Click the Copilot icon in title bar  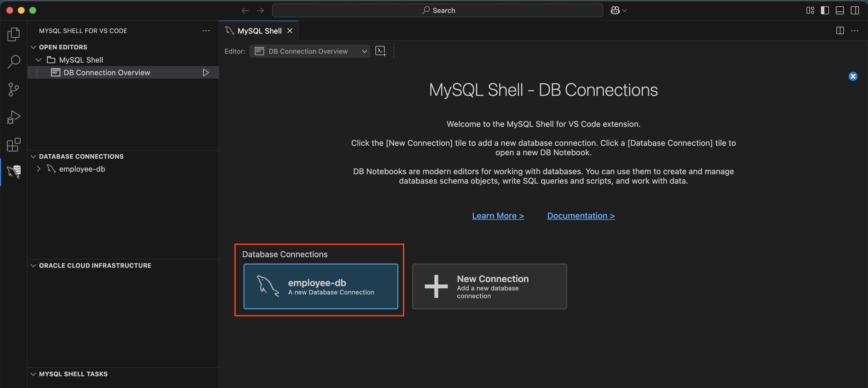pos(615,10)
